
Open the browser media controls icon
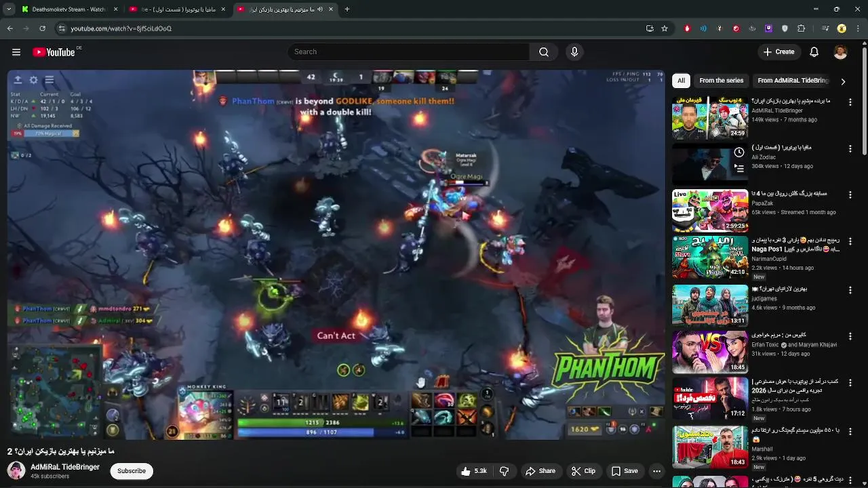click(x=825, y=28)
